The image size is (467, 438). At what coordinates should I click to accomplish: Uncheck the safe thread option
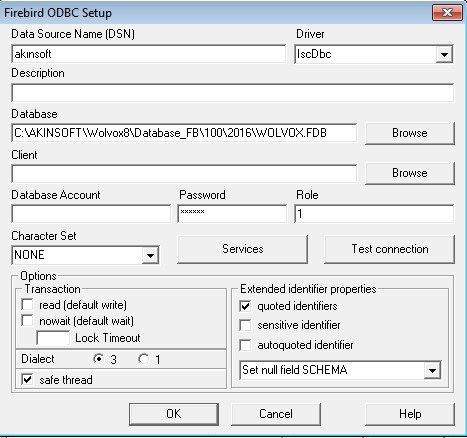27,379
